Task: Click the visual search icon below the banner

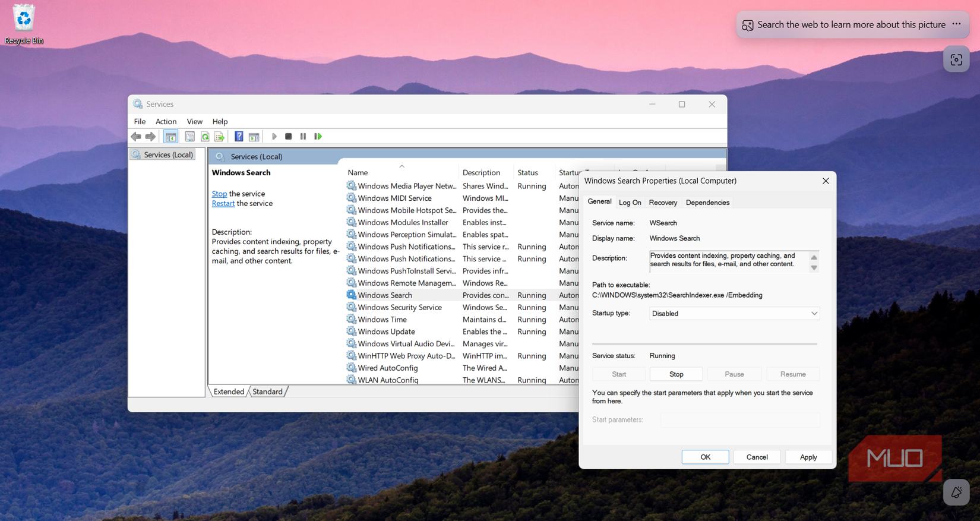Action: (956, 59)
